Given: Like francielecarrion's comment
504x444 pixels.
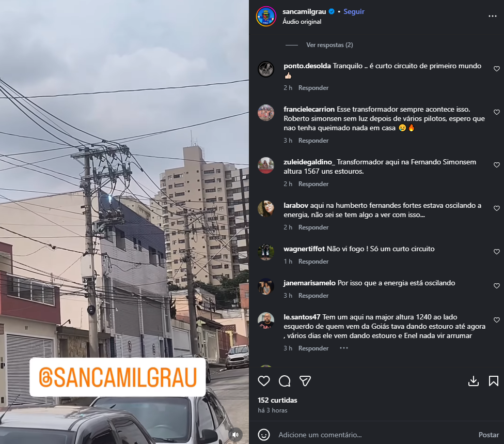Looking at the screenshot, I should (497, 112).
